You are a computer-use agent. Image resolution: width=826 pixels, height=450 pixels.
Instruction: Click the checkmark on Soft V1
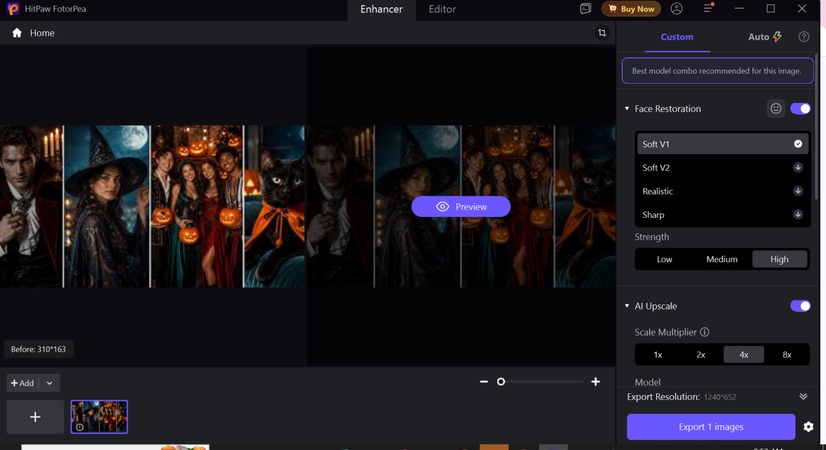pyautogui.click(x=798, y=144)
